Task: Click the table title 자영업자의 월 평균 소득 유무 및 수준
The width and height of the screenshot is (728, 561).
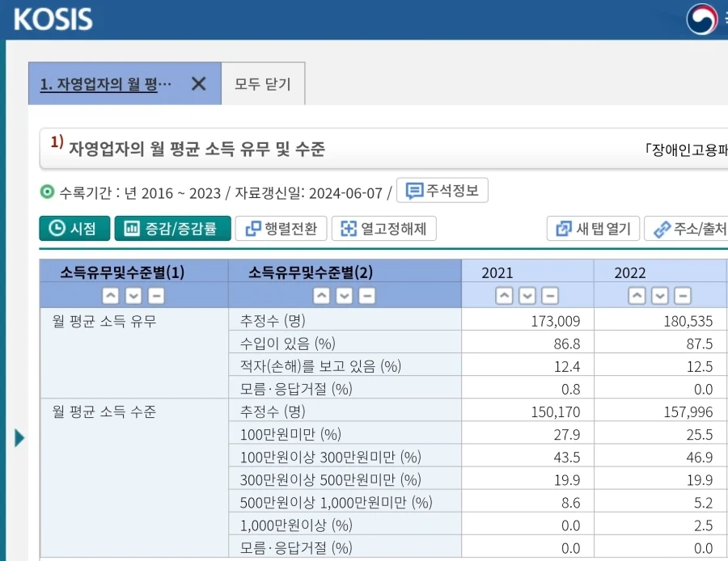Action: coord(197,149)
